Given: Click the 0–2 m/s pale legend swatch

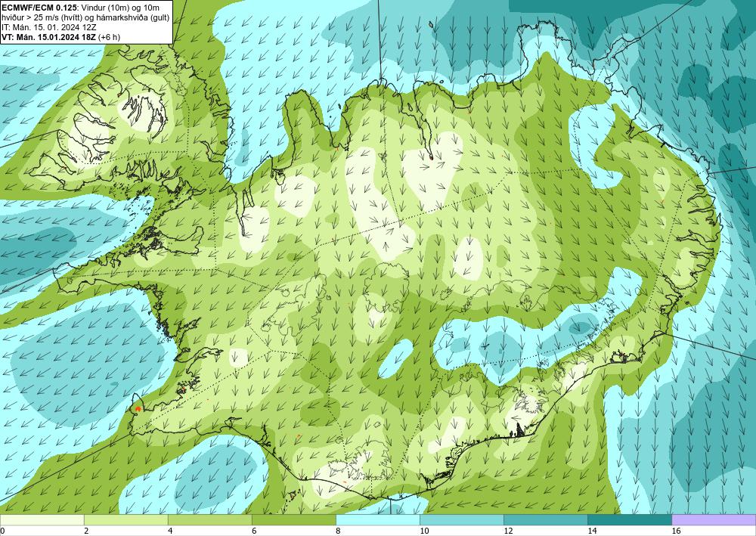Looking at the screenshot, I should [42, 520].
